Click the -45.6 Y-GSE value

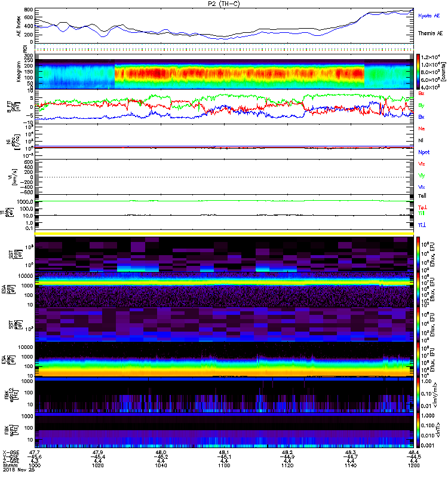(35, 456)
